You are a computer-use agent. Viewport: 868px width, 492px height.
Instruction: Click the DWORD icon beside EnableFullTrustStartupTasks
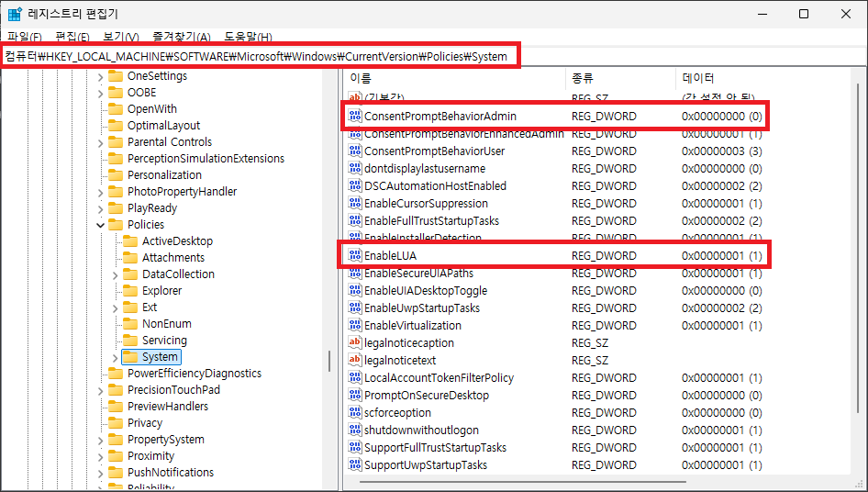tap(355, 220)
